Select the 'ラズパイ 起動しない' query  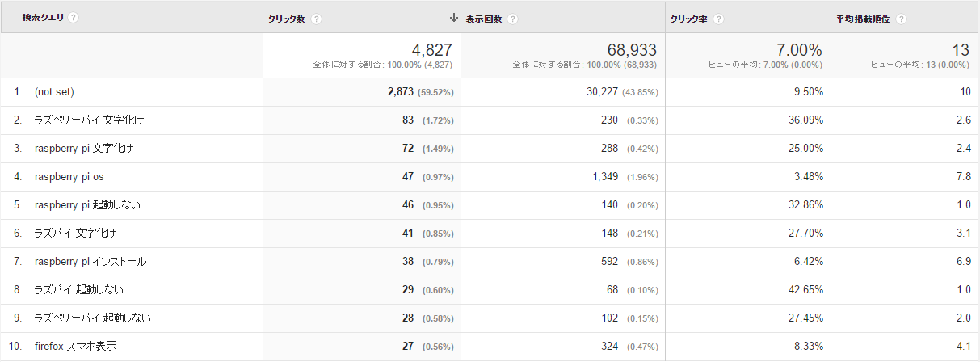pyautogui.click(x=78, y=289)
